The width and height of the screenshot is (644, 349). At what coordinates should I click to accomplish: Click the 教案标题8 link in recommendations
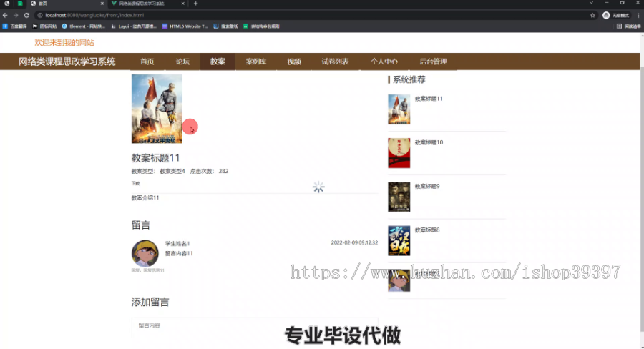(427, 230)
